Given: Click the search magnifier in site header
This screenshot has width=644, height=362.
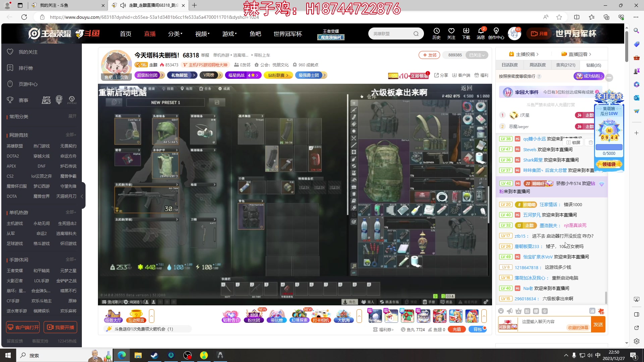Looking at the screenshot, I should click(416, 34).
